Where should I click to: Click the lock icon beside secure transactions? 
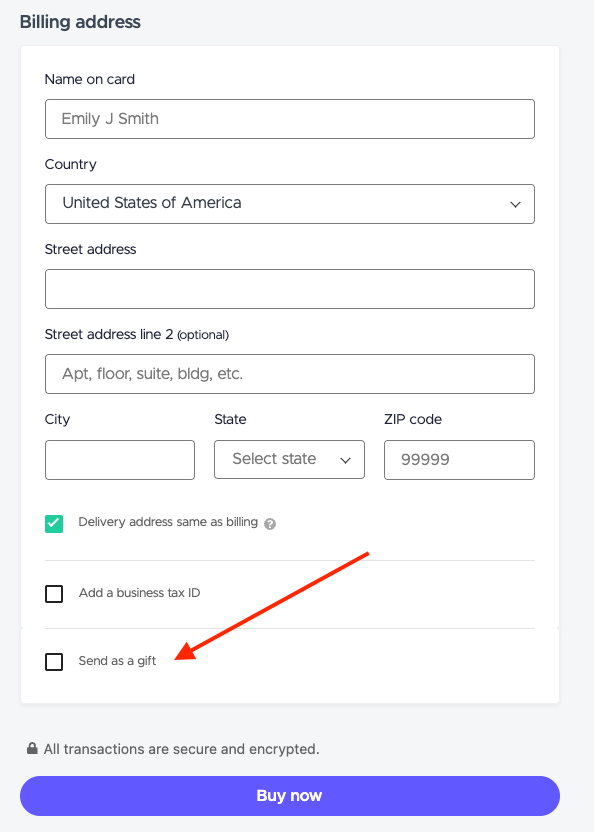click(32, 748)
